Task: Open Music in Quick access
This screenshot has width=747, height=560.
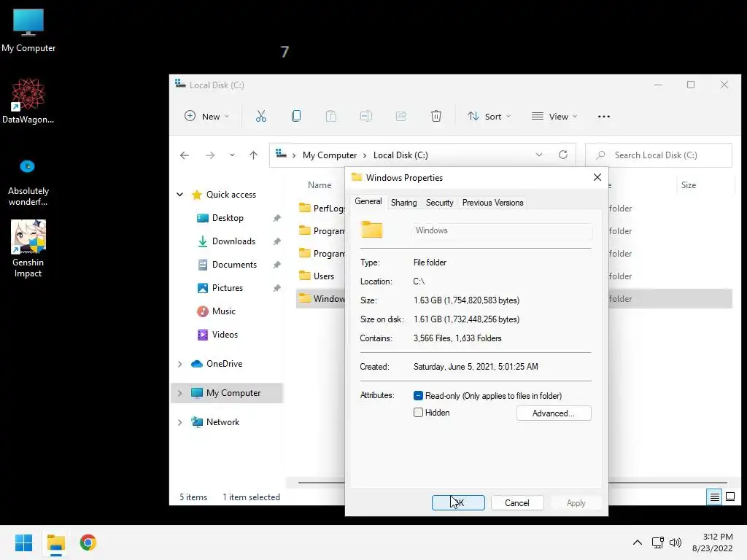Action: coord(223,311)
